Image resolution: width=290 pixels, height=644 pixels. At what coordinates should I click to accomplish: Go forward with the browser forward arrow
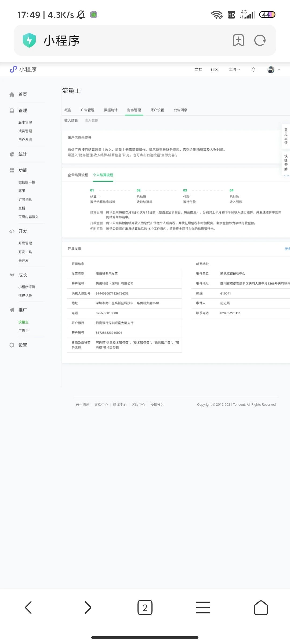tap(88, 608)
